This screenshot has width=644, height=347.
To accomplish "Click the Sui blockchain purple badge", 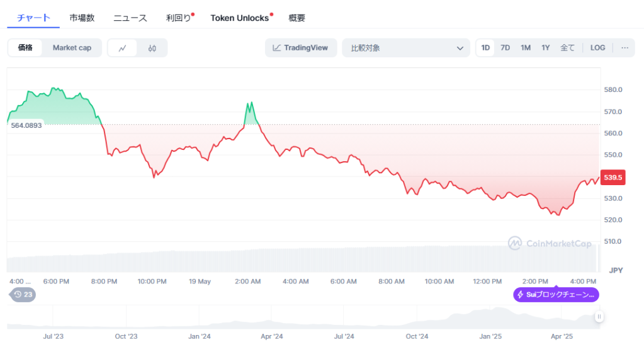I will click(556, 295).
